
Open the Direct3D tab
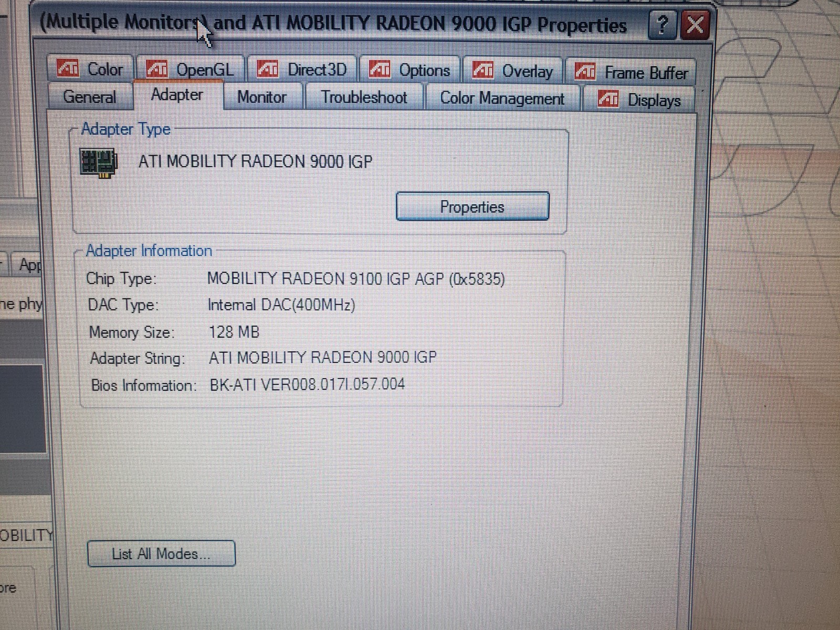pos(302,70)
